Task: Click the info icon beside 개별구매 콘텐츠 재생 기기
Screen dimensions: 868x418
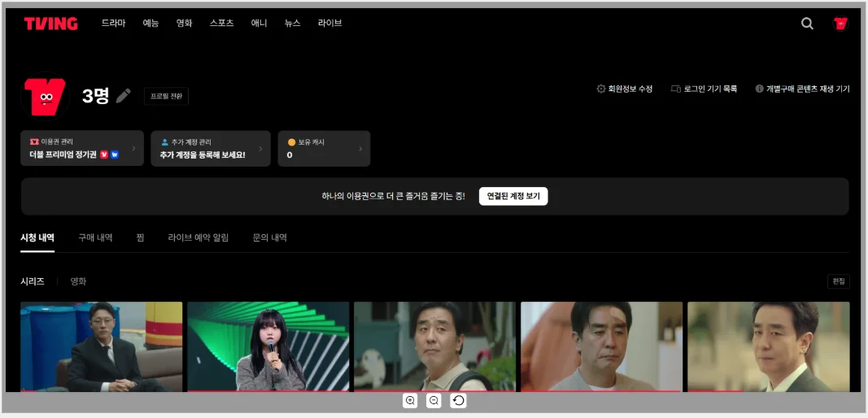Action: pyautogui.click(x=760, y=89)
